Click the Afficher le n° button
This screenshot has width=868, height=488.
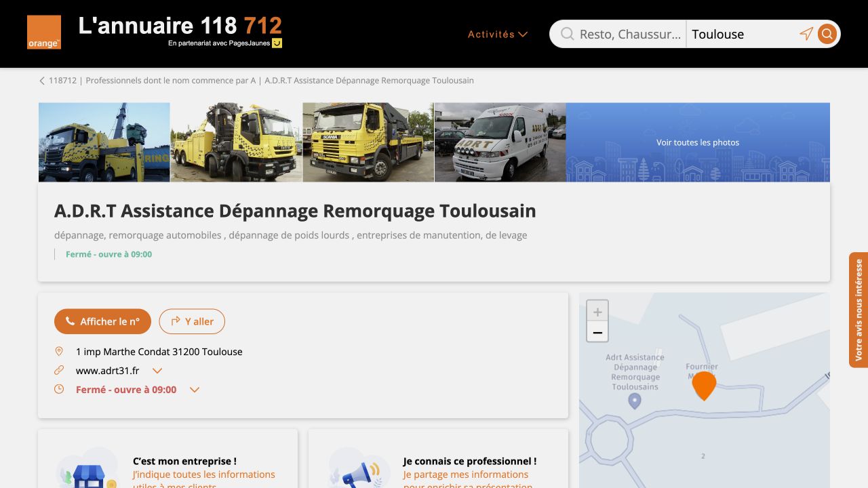(102, 321)
